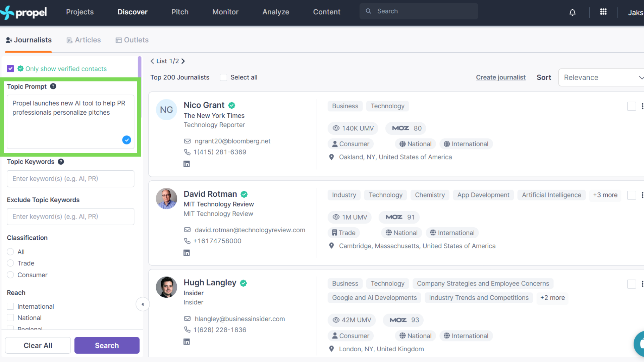This screenshot has height=362, width=644.
Task: Check the National reach checkbox
Action: (10, 318)
